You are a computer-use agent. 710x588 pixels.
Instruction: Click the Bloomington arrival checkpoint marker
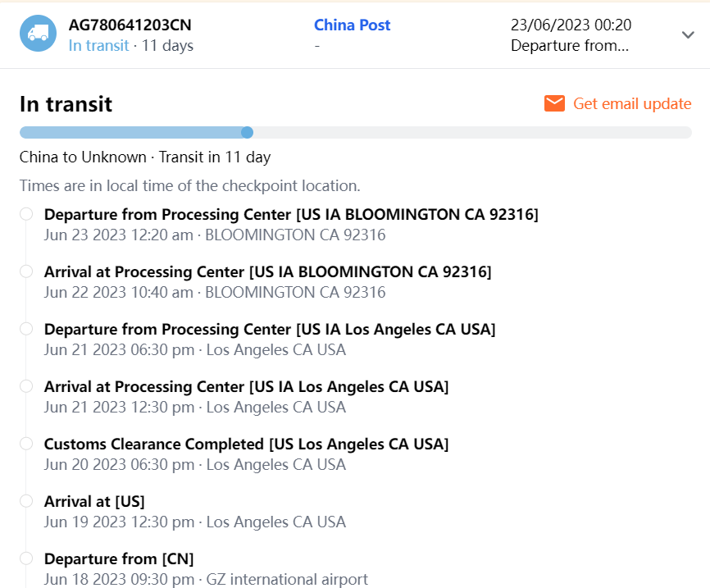click(26, 271)
